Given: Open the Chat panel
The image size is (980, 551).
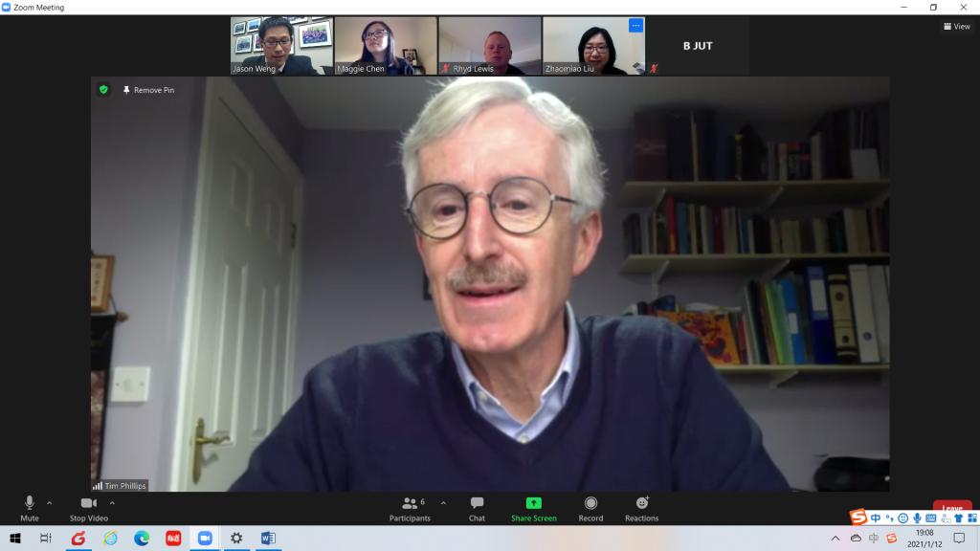Looking at the screenshot, I should point(477,507).
